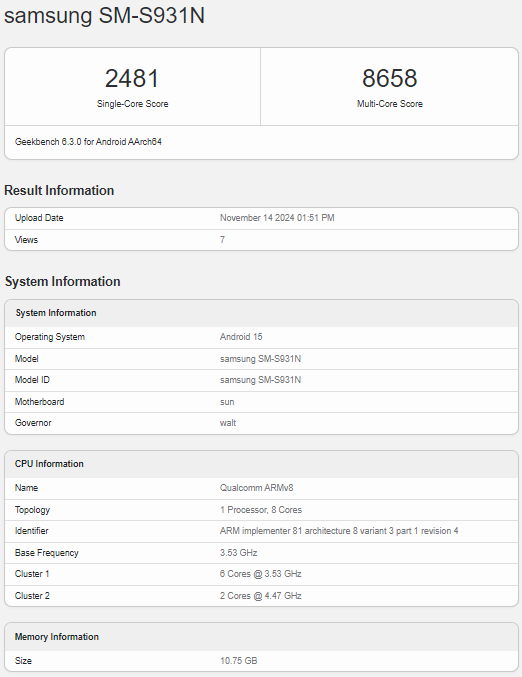This screenshot has height=677, width=522.
Task: Click the 'Identifier' label
Action: point(32,531)
